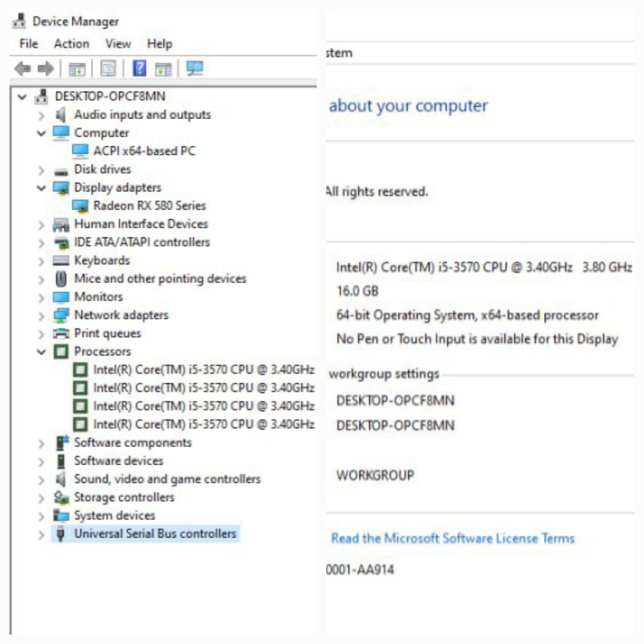Viewport: 644px width, 644px height.
Task: Select the last Intel Core i5-3570 processor entry
Action: coord(204,424)
